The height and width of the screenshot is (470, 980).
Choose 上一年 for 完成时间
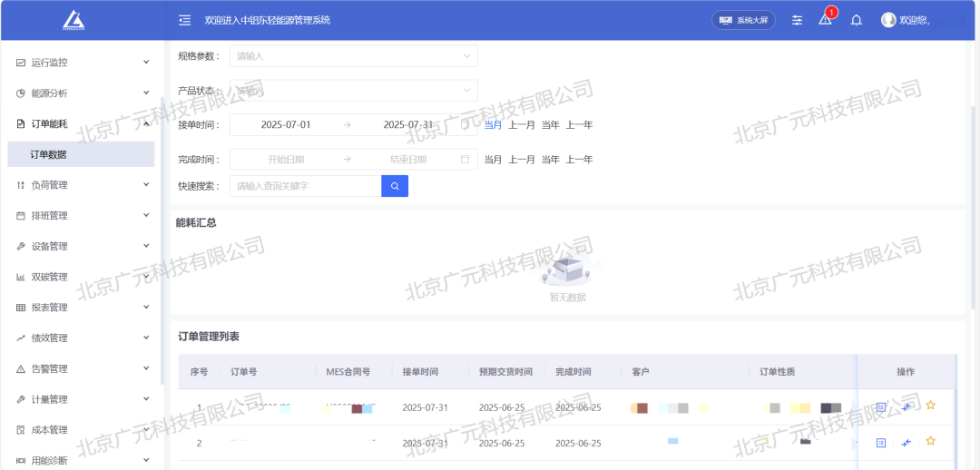tap(579, 160)
